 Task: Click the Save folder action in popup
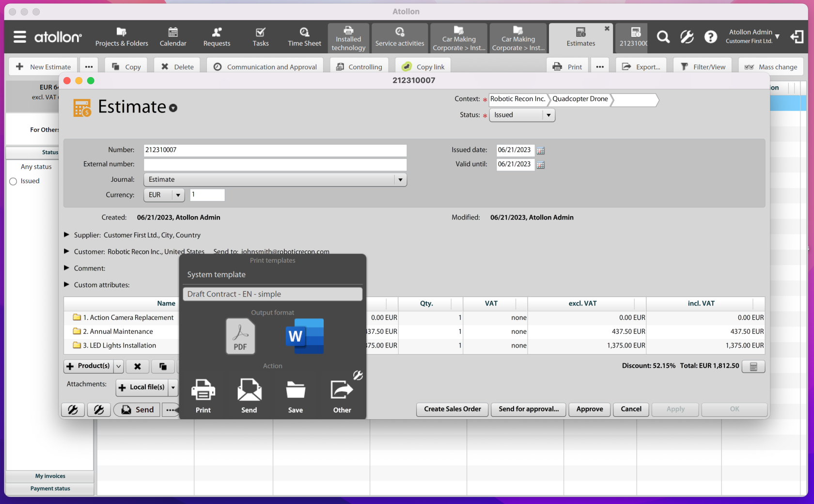tap(296, 396)
